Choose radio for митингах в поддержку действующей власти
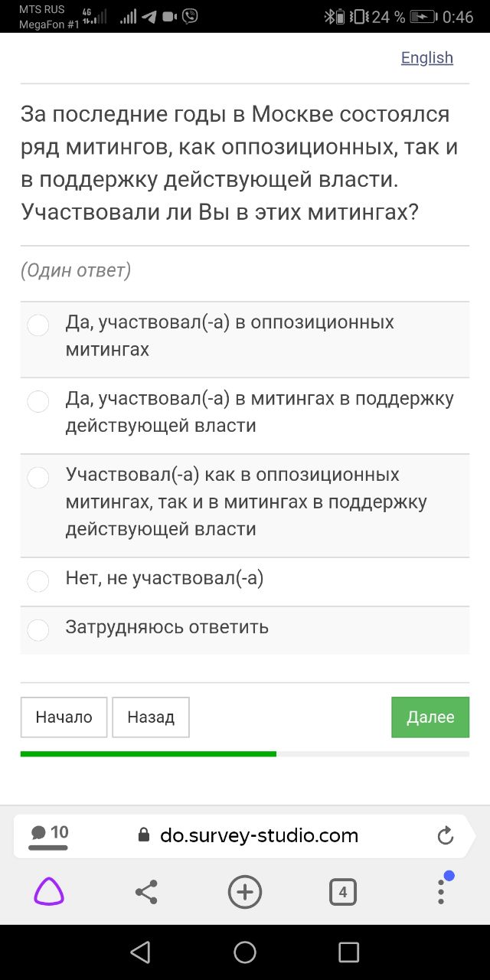Viewport: 490px width, 980px height. [x=38, y=401]
